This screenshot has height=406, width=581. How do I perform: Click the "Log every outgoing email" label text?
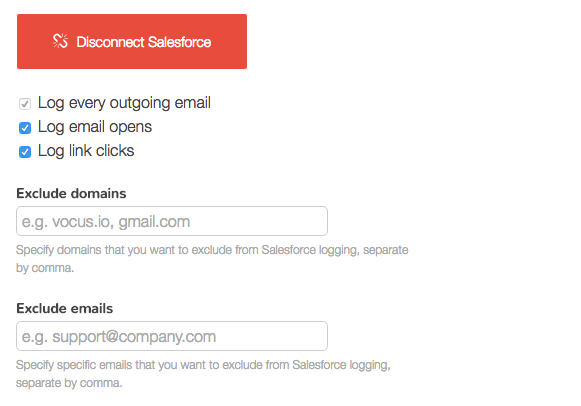point(124,103)
